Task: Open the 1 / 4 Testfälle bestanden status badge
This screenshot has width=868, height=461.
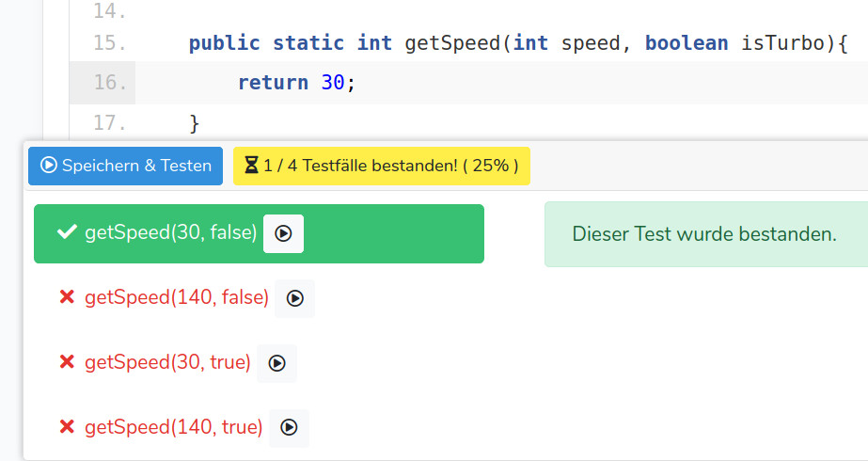Action: [382, 166]
